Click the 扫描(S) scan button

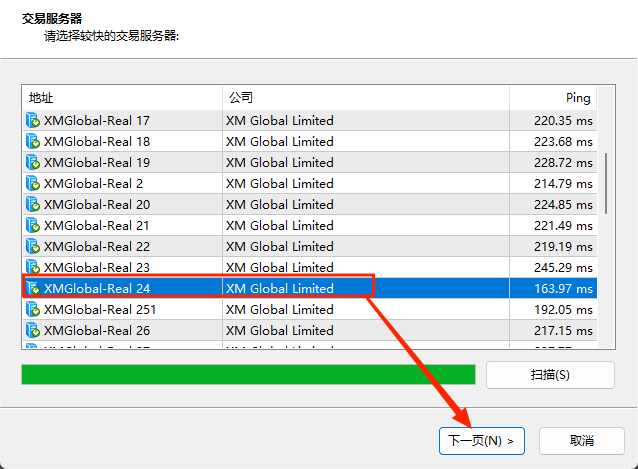[x=550, y=375]
